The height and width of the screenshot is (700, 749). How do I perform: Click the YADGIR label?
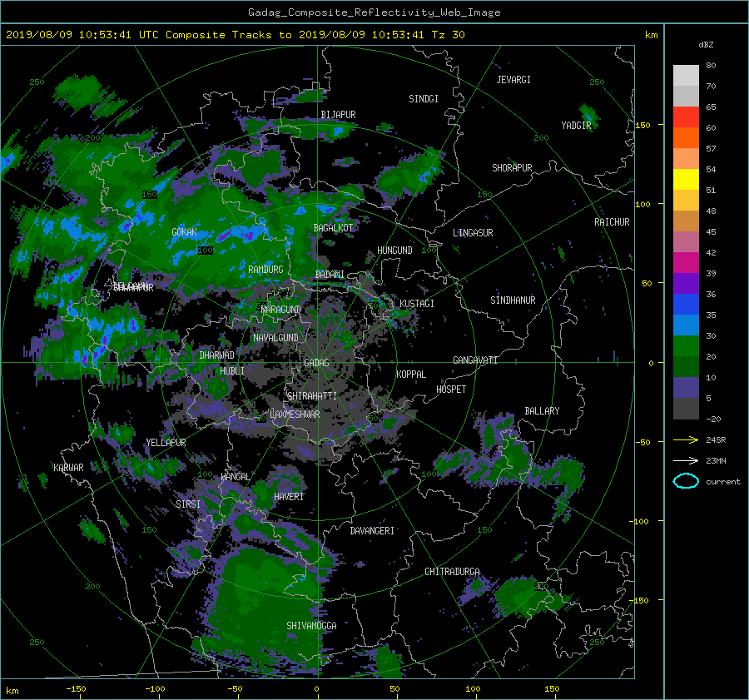(576, 126)
